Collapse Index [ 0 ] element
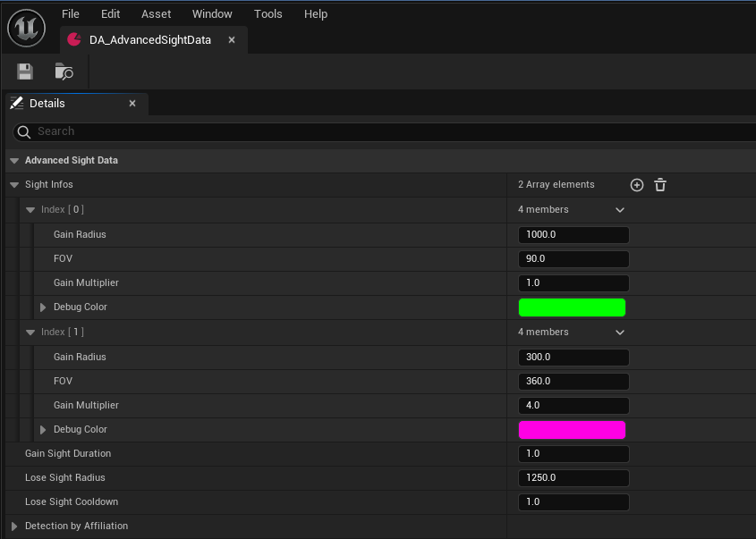The height and width of the screenshot is (539, 756). coord(30,209)
